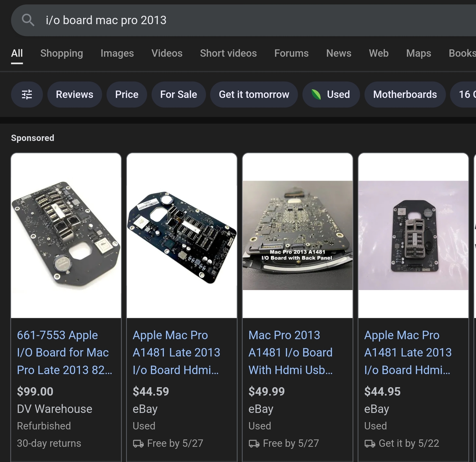Click 'Get it by 5/22' delivery text

click(x=409, y=443)
